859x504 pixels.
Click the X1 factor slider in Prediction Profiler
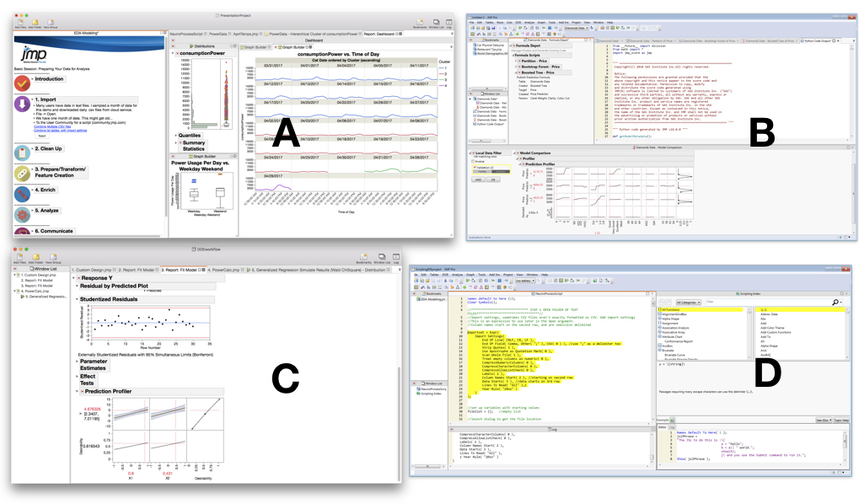[x=145, y=413]
